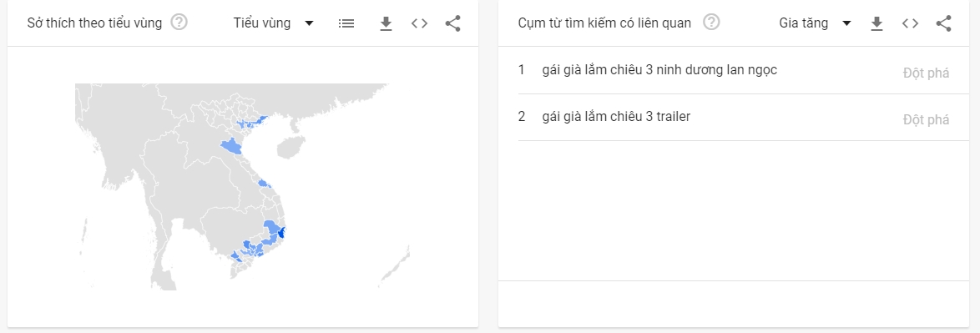Click the Tiểu vùng dropdown arrow

(309, 23)
